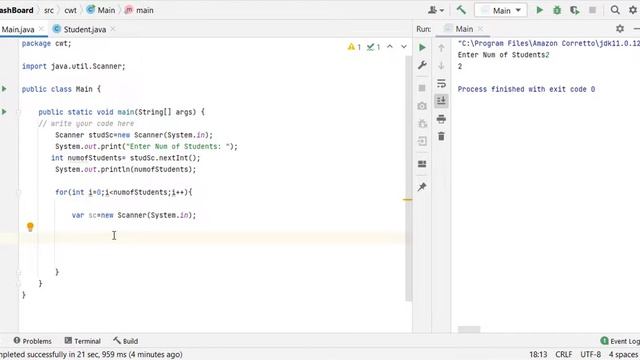Click the exit icon in Run panel sidebar
Screen dimensions: 640x360
click(x=422, y=141)
